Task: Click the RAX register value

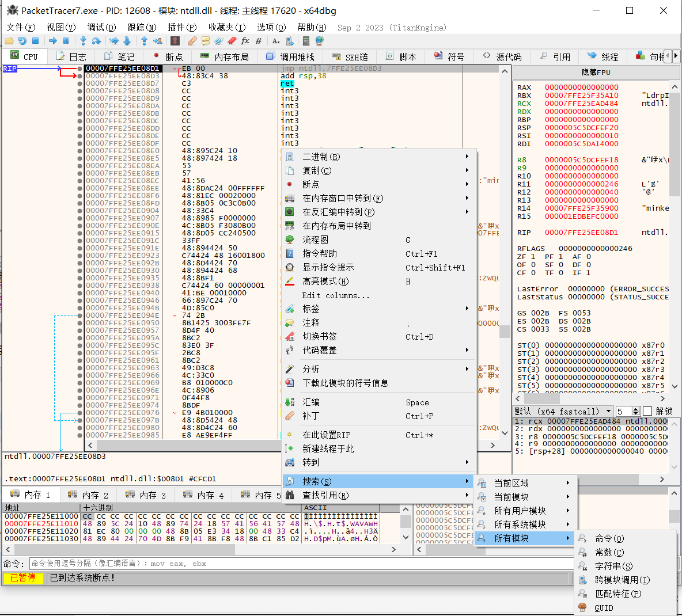Action: coord(582,88)
